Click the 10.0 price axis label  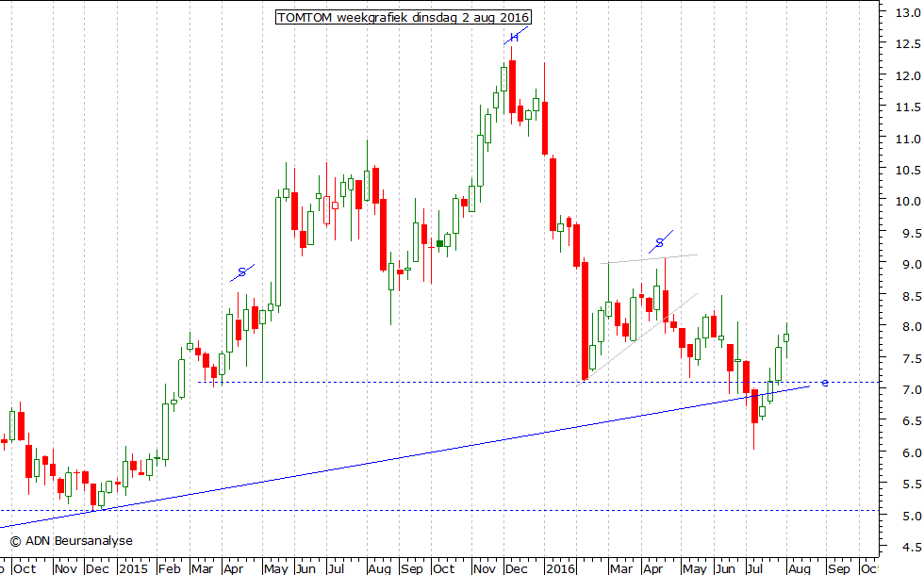click(x=908, y=202)
